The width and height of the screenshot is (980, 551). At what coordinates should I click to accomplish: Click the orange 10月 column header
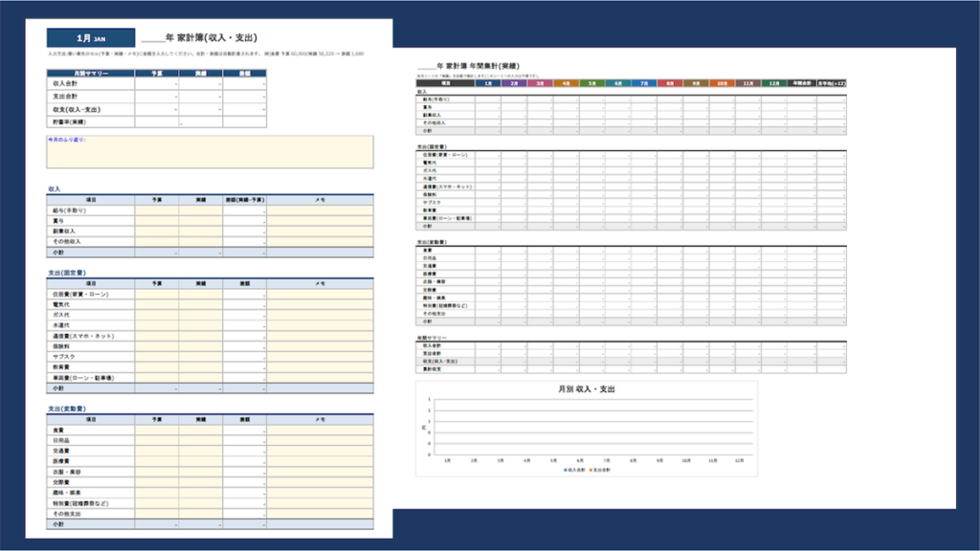tap(722, 83)
